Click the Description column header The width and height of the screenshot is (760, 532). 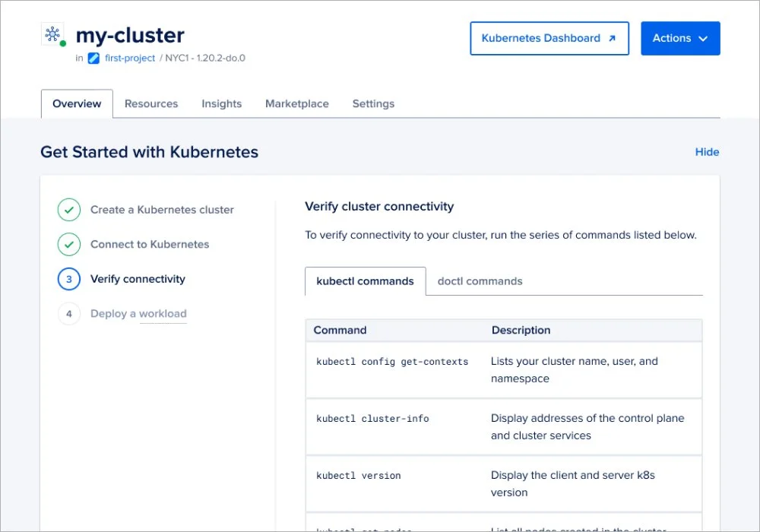pyautogui.click(x=521, y=331)
